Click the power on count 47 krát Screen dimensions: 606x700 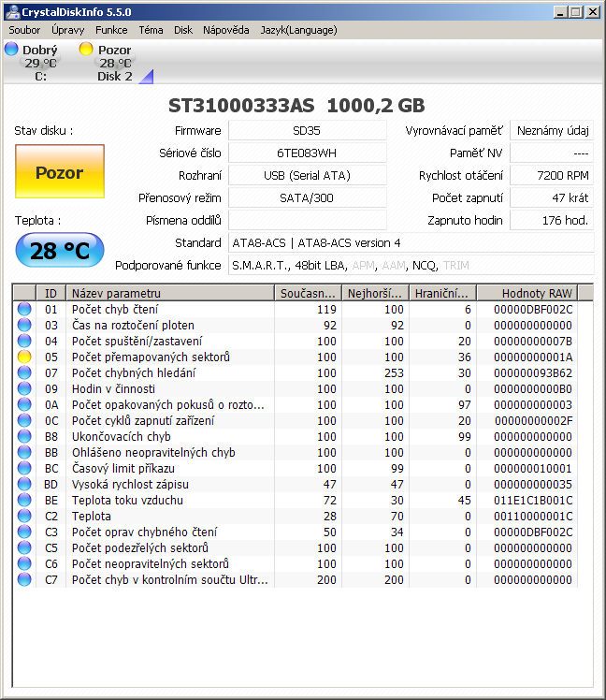552,197
